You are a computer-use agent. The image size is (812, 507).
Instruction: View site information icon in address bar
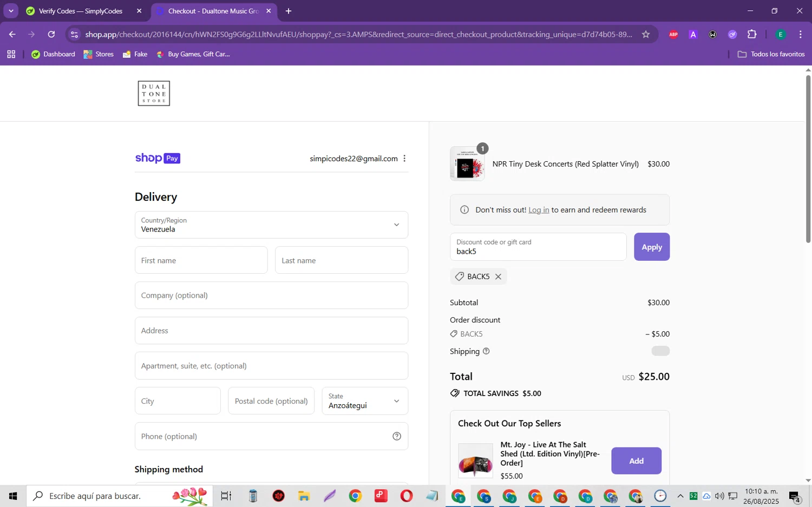[x=75, y=34]
